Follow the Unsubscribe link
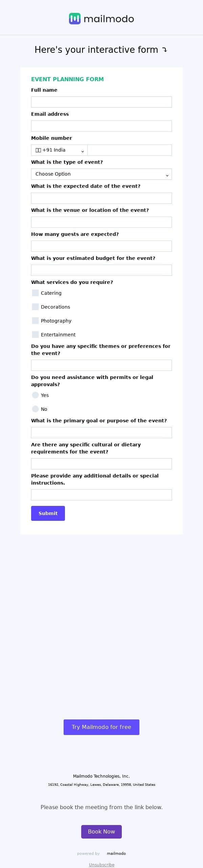This screenshot has height=868, width=203. [x=101, y=865]
